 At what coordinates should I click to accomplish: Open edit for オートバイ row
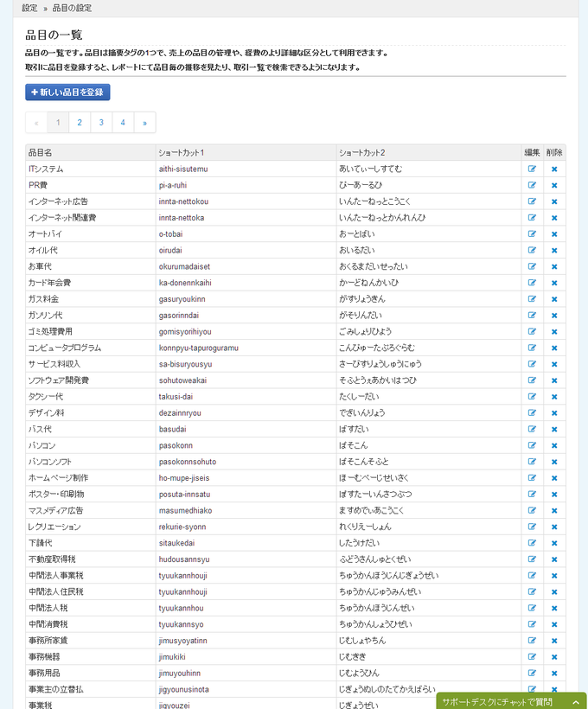pyautogui.click(x=532, y=233)
